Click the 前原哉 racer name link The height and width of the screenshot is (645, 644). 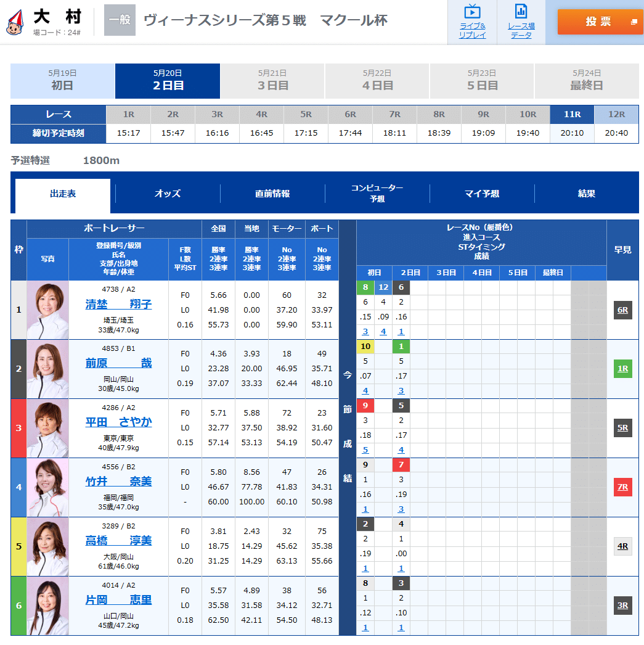coord(117,363)
